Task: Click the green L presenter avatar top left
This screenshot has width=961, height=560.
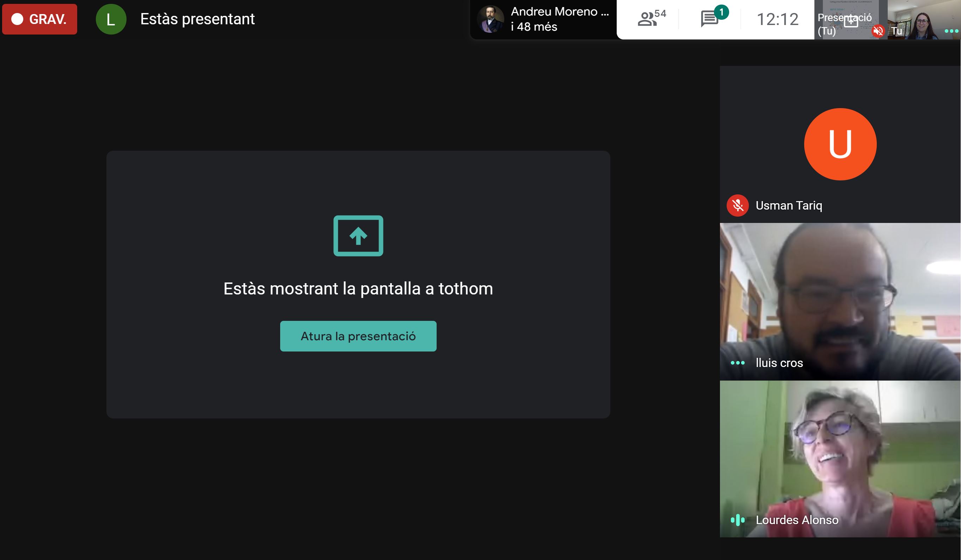Action: (x=111, y=18)
